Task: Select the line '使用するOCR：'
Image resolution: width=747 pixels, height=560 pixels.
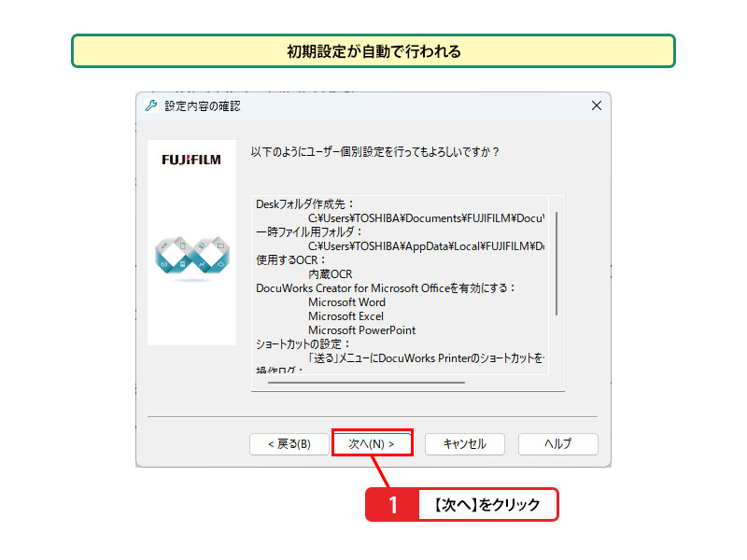Action: pos(290,260)
